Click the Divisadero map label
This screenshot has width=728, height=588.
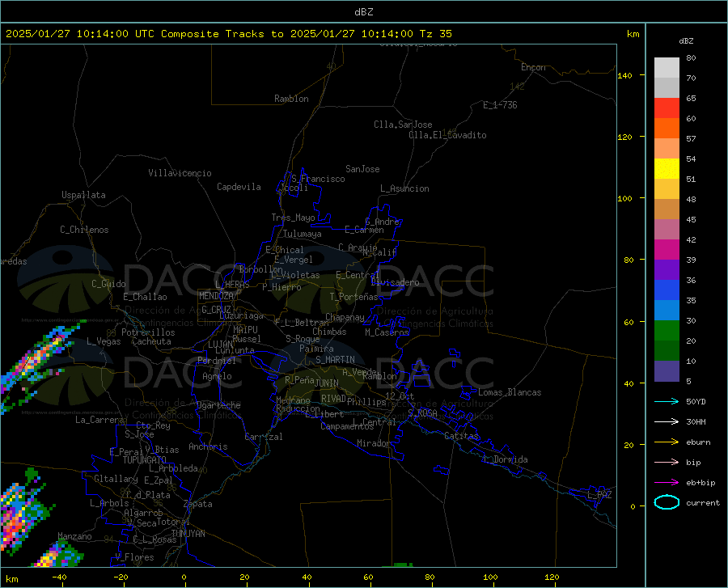[395, 282]
